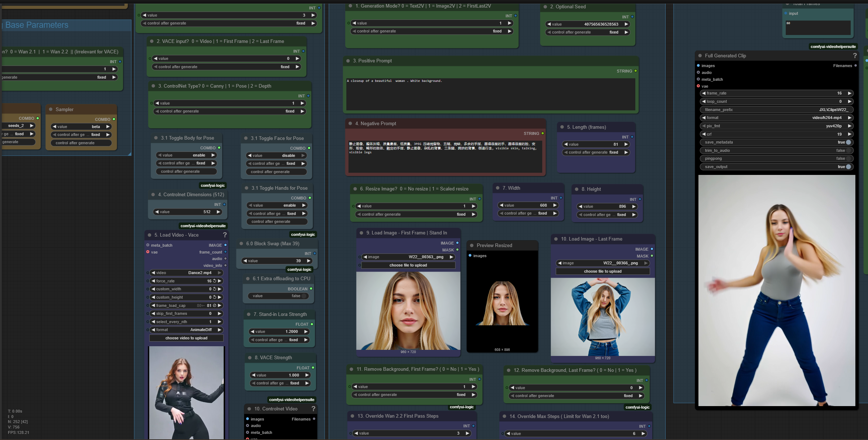Click choose file to upload under Last Frame
Screen dimensions: 868x440
[x=602, y=271]
